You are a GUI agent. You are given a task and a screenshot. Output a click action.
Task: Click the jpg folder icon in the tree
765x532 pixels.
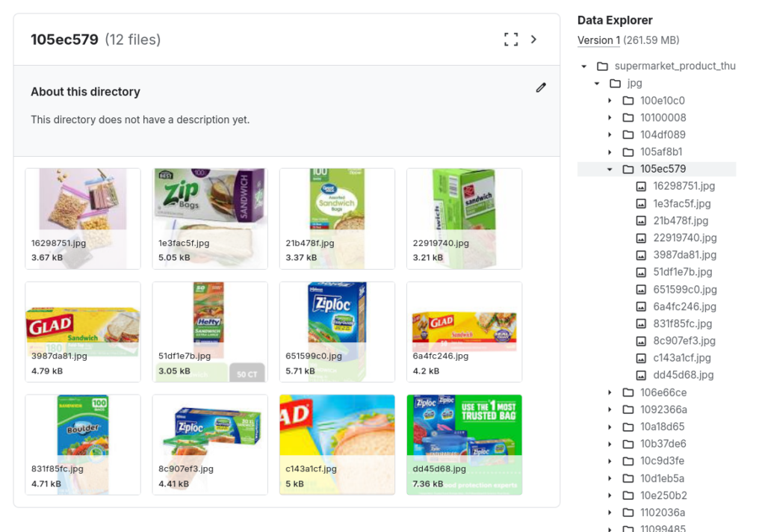pos(617,83)
